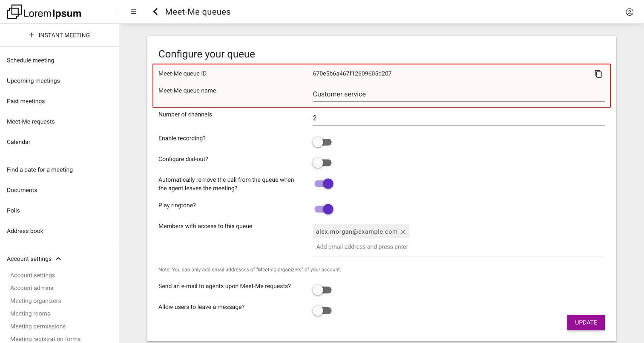Select the queue ID text 670e5b6a467f12609605d207
The width and height of the screenshot is (644, 343).
352,74
